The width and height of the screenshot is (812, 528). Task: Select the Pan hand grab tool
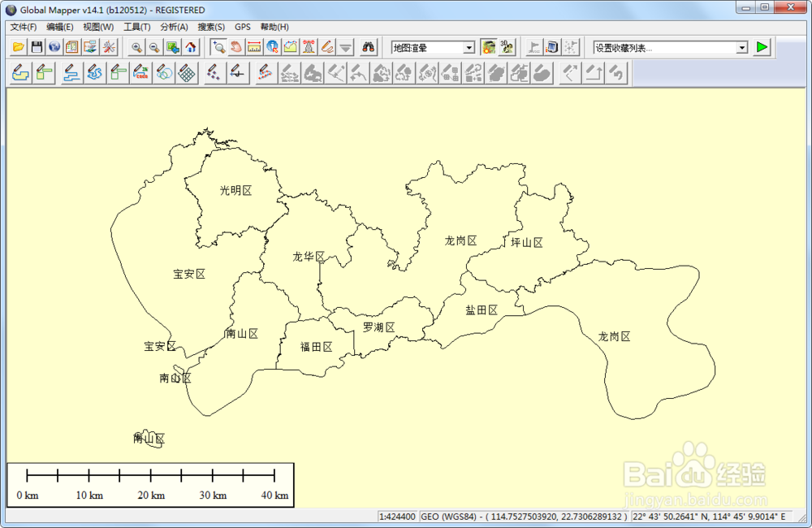click(x=236, y=47)
